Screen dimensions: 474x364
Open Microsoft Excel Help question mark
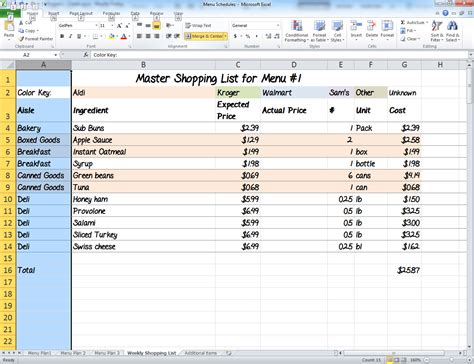click(x=445, y=13)
